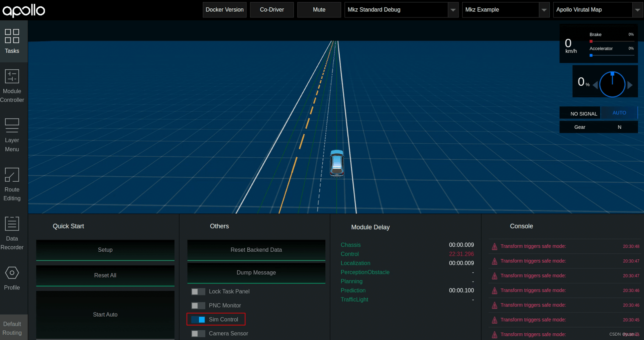Click warning icon for 20:30:48 console message
This screenshot has height=340, width=644.
click(x=495, y=247)
